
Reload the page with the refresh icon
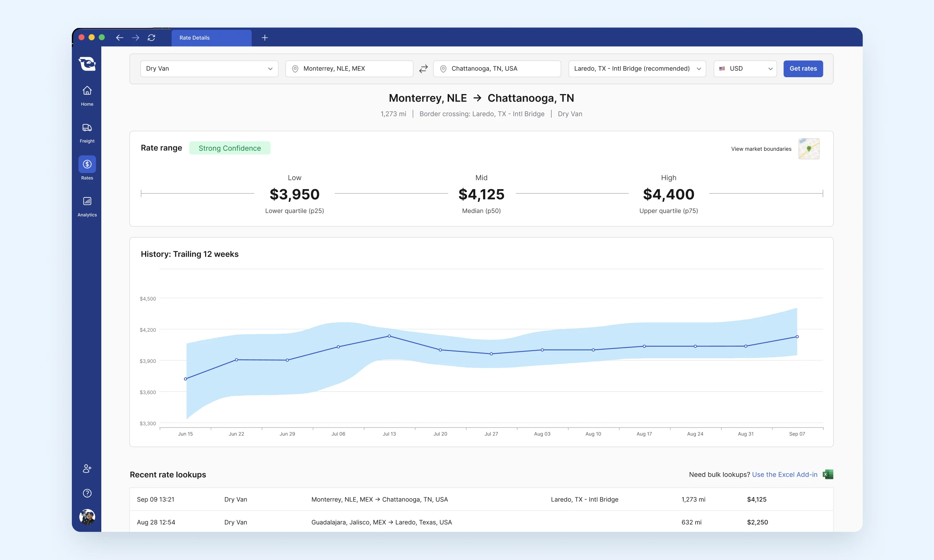click(x=151, y=38)
